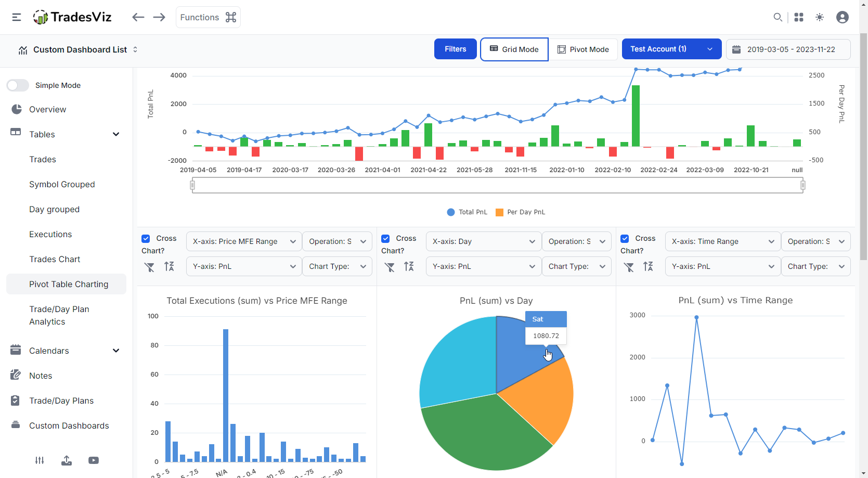Screen dimensions: 868x478
Task: Open the X-axis: Price MFE Range dropdown
Action: click(x=244, y=241)
